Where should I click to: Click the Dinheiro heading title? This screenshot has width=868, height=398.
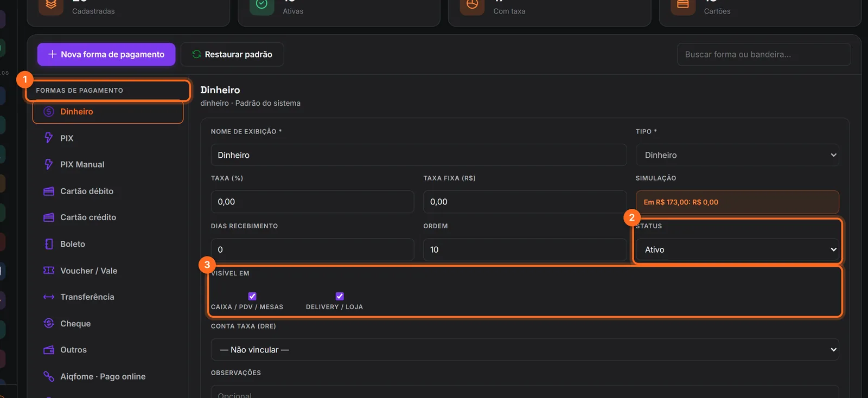pos(220,90)
